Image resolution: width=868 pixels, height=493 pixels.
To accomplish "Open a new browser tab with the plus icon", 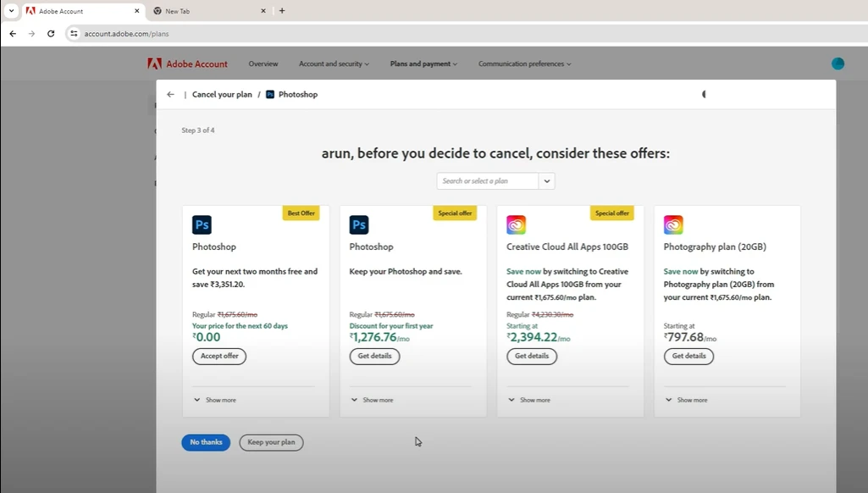I will pos(282,10).
